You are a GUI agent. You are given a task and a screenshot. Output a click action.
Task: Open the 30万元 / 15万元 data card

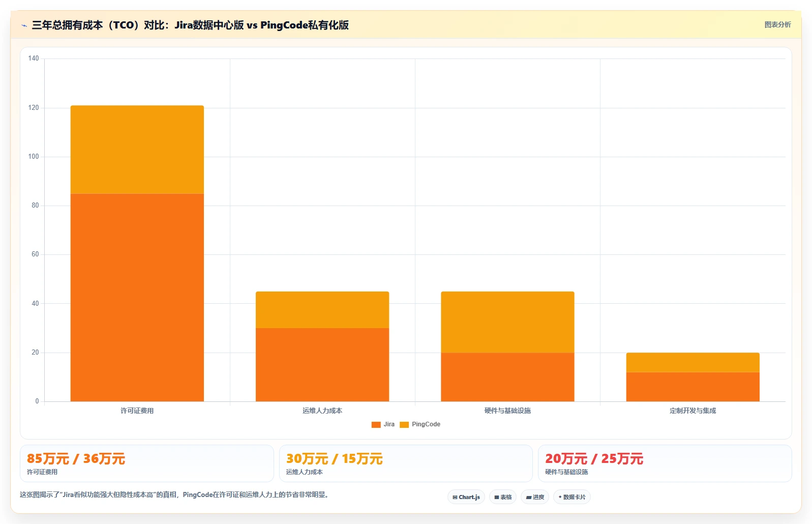pyautogui.click(x=406, y=463)
